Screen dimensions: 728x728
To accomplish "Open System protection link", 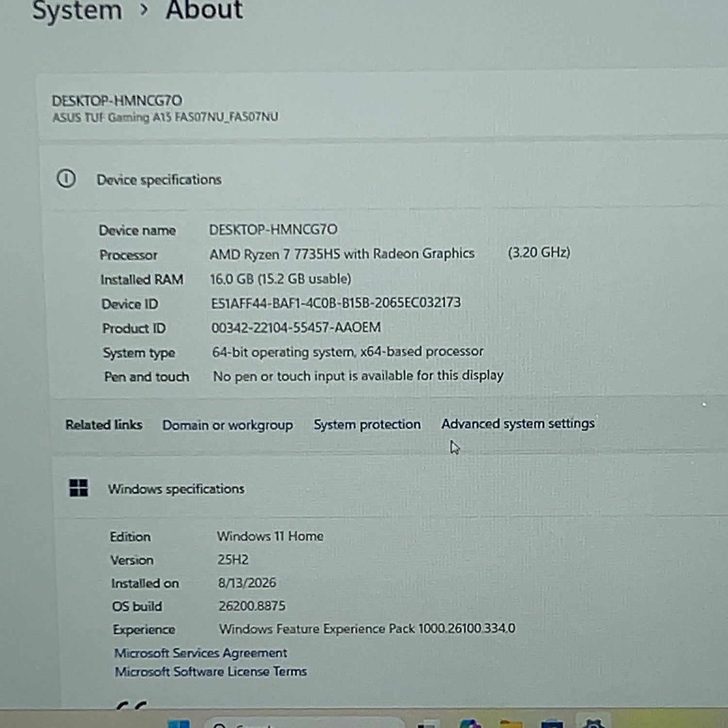I will [367, 424].
